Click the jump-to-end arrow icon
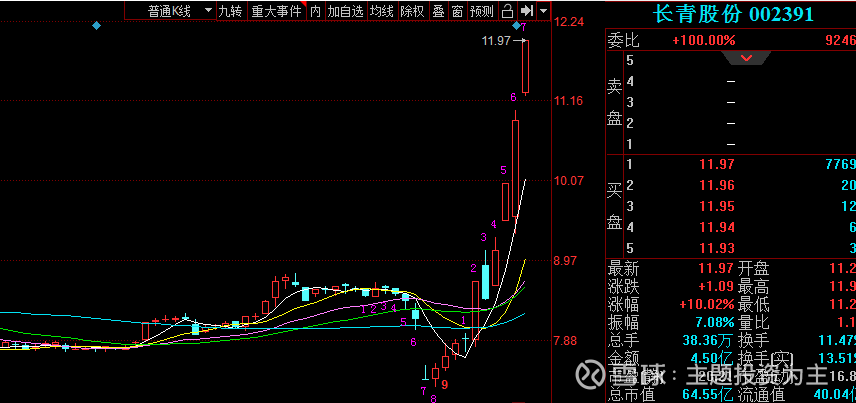 coord(526,10)
